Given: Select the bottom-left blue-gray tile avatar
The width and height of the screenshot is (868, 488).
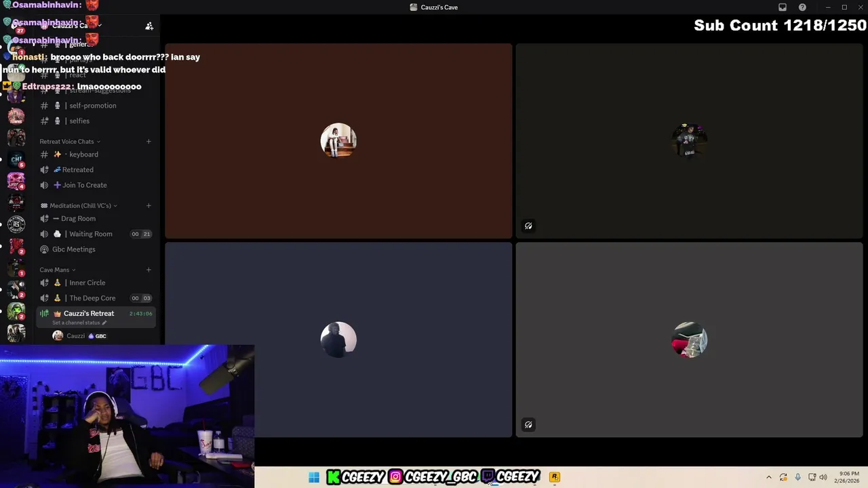Looking at the screenshot, I should tap(338, 340).
